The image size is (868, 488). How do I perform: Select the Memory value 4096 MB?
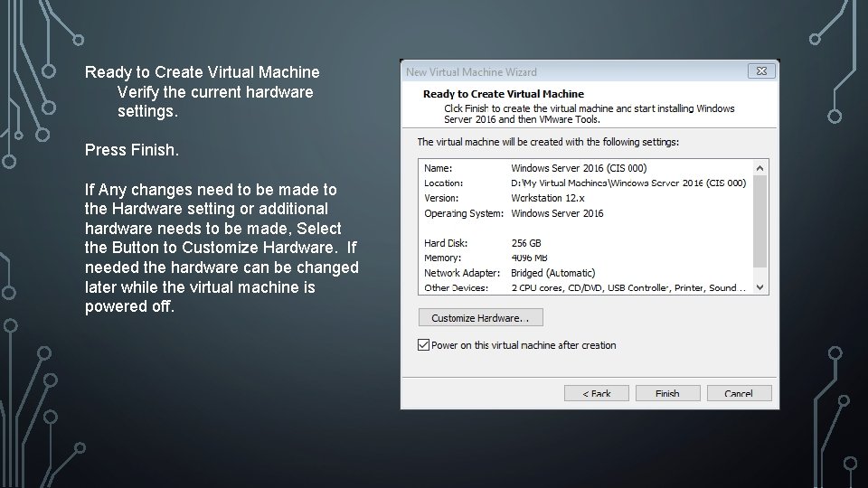point(529,258)
